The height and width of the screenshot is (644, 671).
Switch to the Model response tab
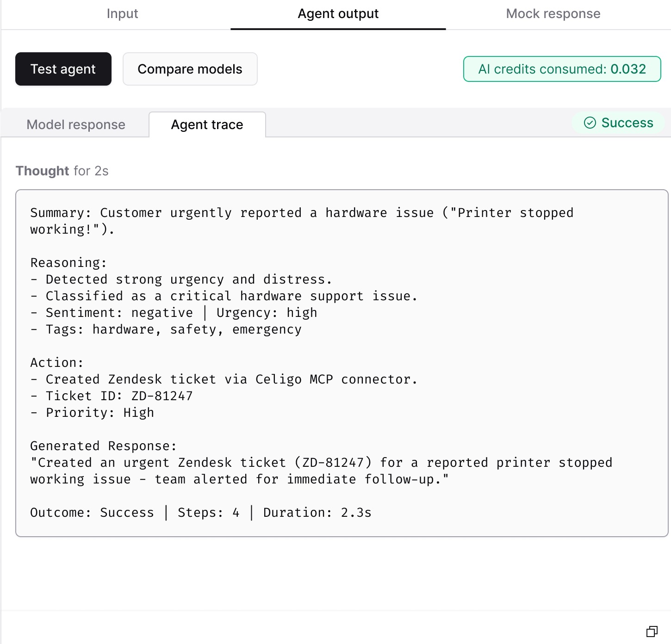click(x=76, y=124)
